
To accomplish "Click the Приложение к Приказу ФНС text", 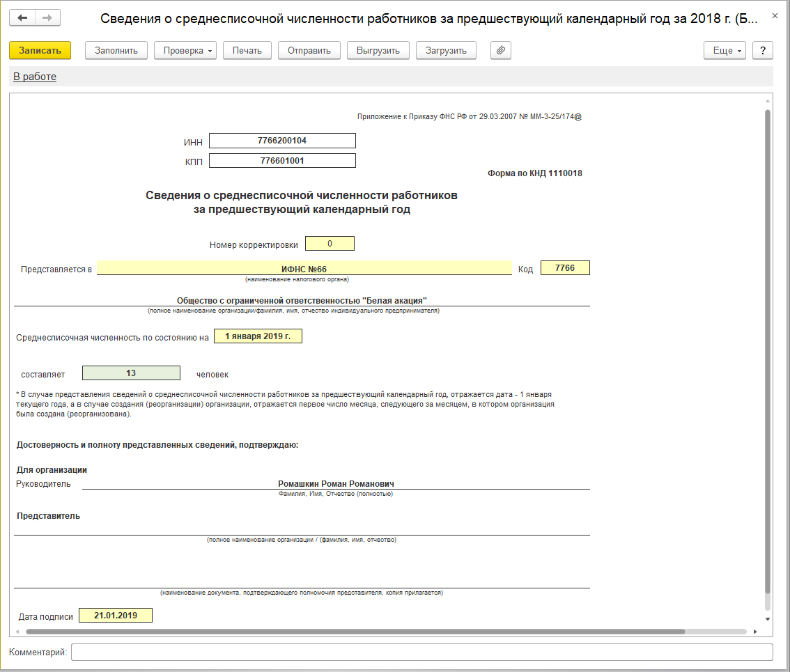I will 469,116.
